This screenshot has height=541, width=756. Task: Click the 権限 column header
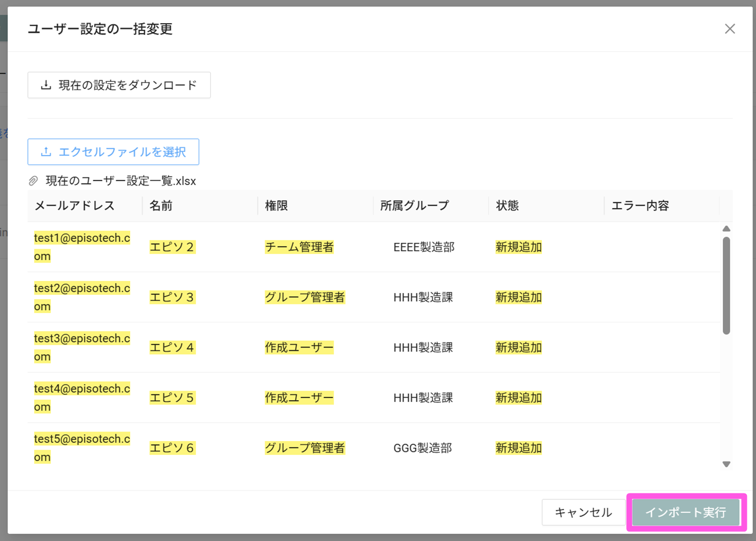click(x=277, y=206)
